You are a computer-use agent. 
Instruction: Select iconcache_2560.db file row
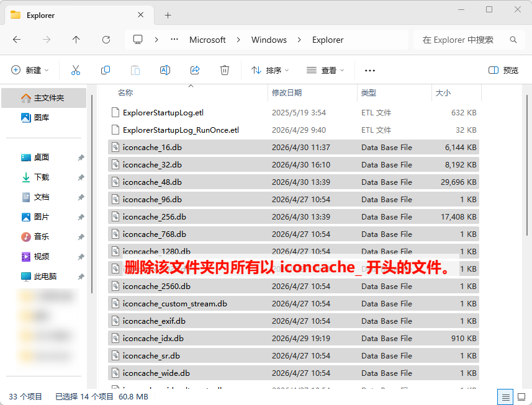coord(294,287)
